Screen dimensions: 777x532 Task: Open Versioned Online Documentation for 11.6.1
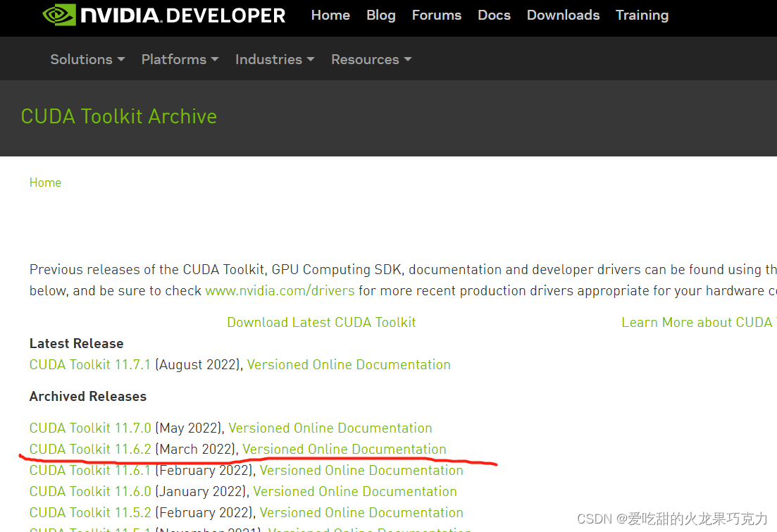[x=361, y=470]
